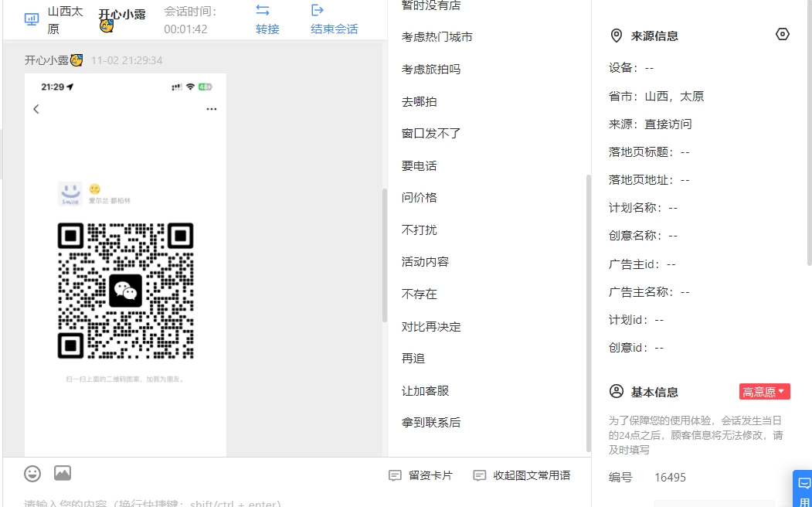Click the 落地页地址 row
This screenshot has width=812, height=507.
(649, 180)
